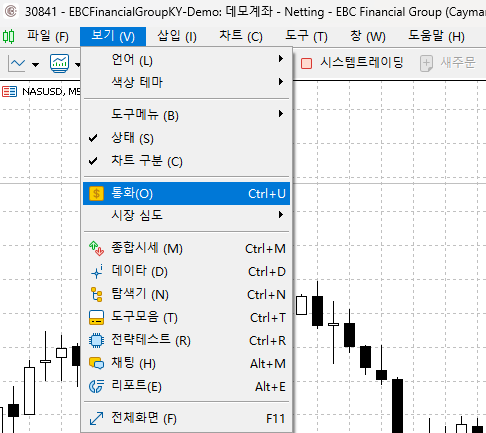Select 통화(O) menu entry
The height and width of the screenshot is (433, 486).
click(x=187, y=194)
